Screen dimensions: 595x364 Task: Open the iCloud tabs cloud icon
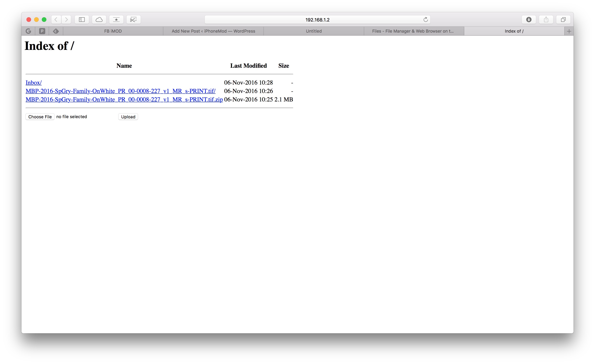[x=99, y=20]
